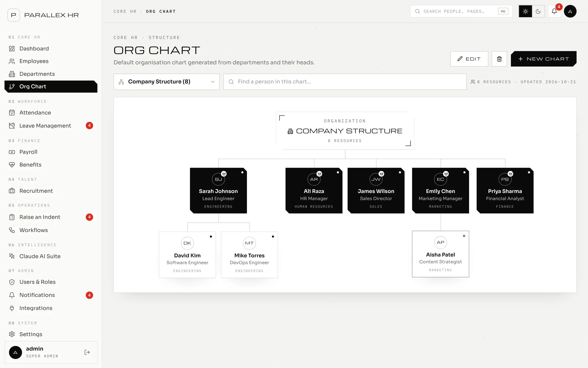Open Integrations from sidebar
The width and height of the screenshot is (588, 368).
click(x=51, y=308)
